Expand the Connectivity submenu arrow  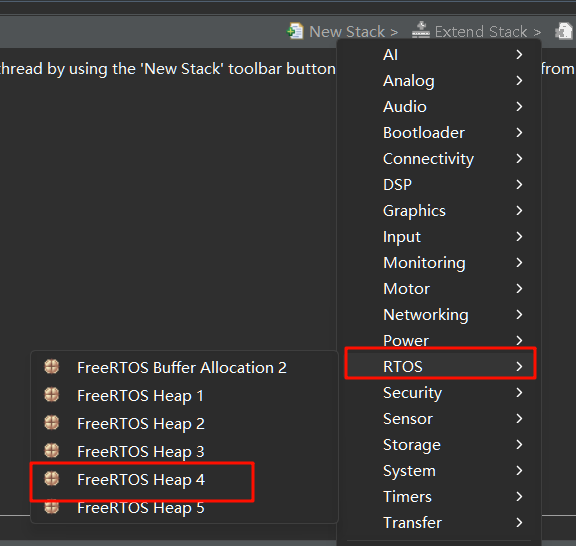(519, 159)
